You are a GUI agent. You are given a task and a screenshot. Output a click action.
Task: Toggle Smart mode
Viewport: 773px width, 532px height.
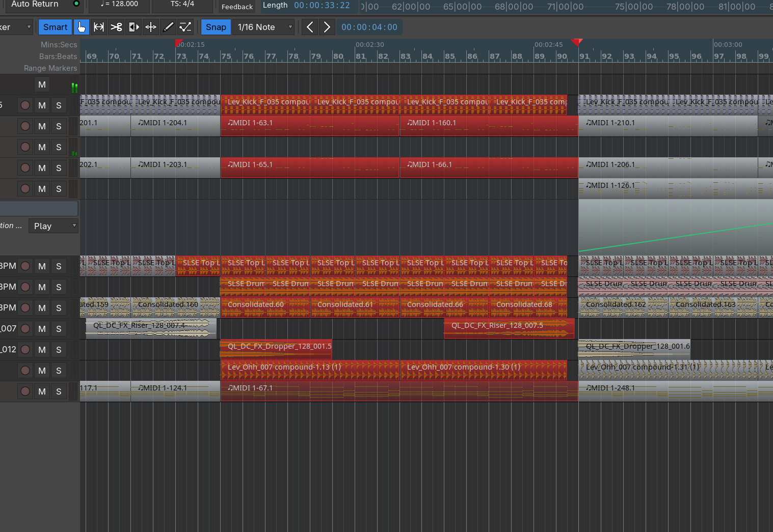(x=55, y=27)
